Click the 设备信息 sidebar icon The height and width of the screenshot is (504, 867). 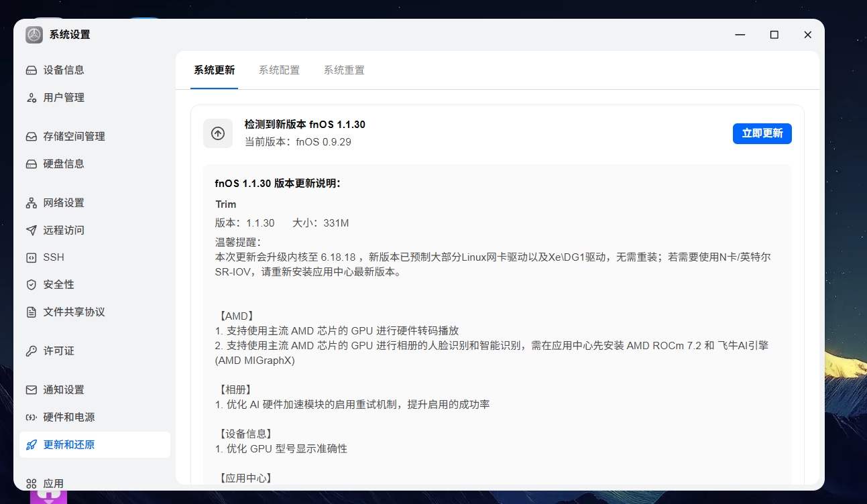coord(32,70)
